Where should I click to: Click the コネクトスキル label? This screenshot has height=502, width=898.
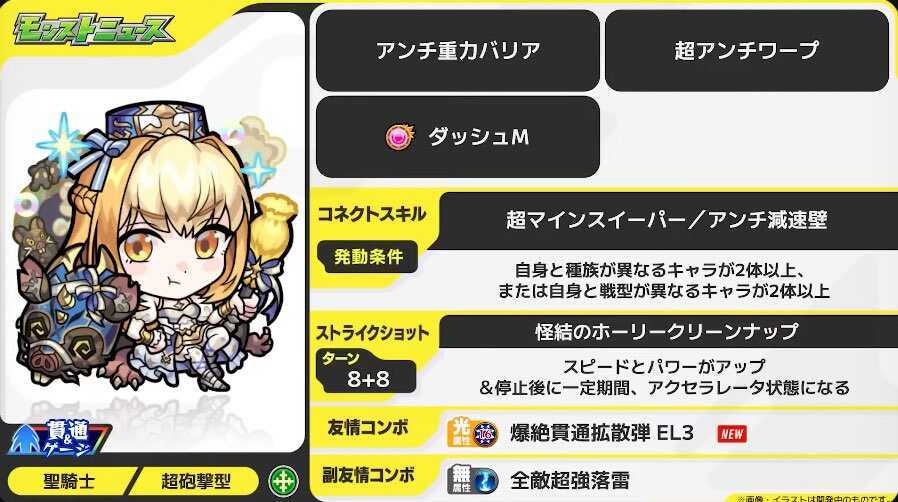click(x=372, y=214)
